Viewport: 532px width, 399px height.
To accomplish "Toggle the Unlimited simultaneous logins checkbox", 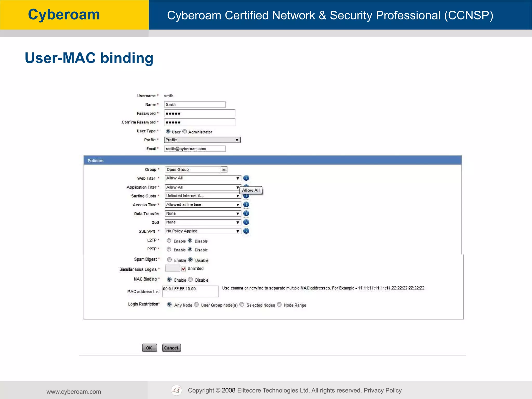I will 184,269.
